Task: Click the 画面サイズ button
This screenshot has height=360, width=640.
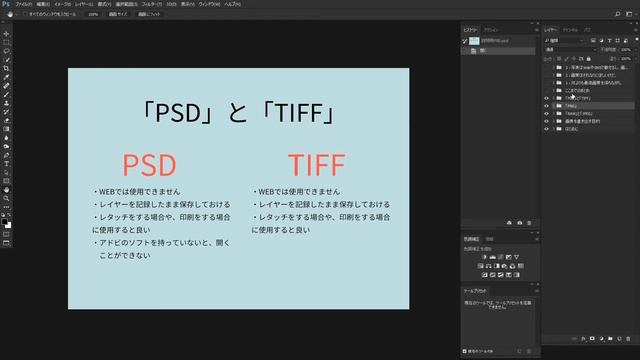Action: 118,14
